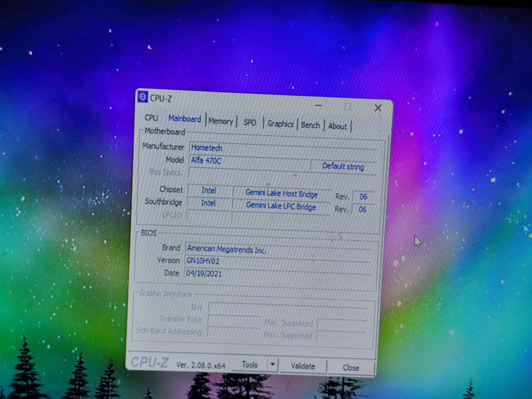Select Gemini Lake LPC Bridge text
This screenshot has width=532, height=399.
[281, 206]
